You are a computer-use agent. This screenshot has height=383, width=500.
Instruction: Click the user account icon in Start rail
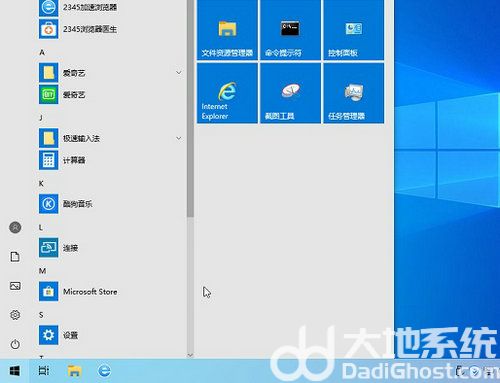pos(15,227)
